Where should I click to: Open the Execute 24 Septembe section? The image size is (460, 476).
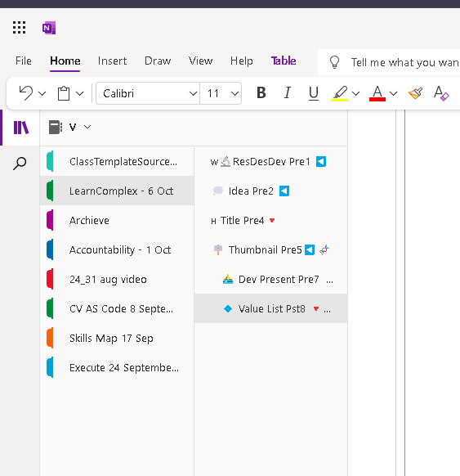click(x=117, y=367)
